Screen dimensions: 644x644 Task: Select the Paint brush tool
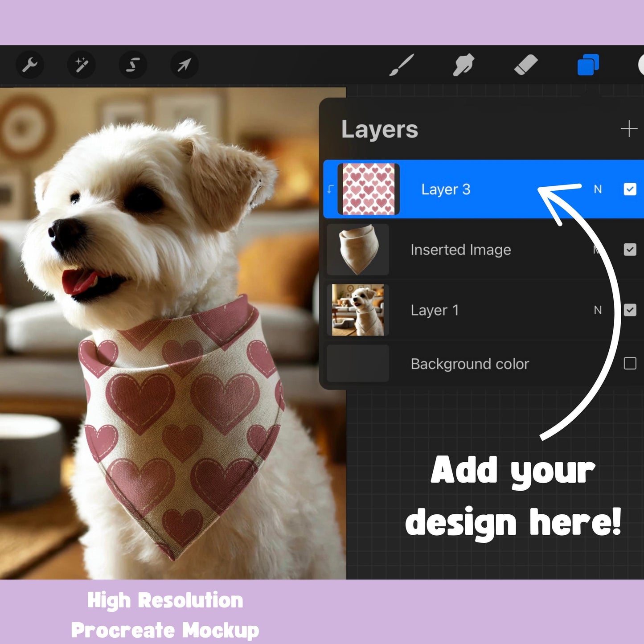[402, 65]
